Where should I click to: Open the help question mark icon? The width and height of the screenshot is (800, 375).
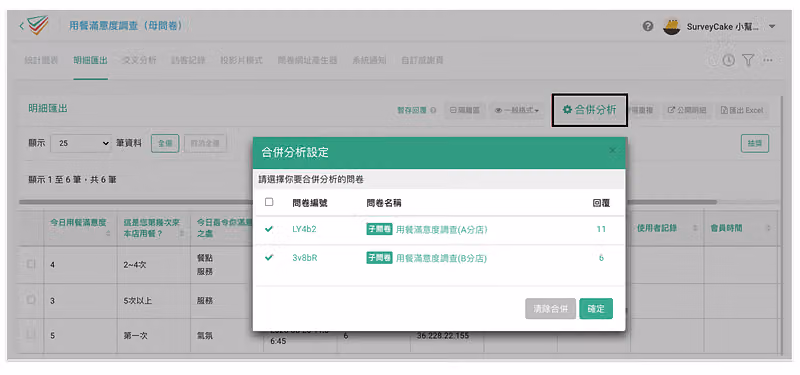point(648,26)
